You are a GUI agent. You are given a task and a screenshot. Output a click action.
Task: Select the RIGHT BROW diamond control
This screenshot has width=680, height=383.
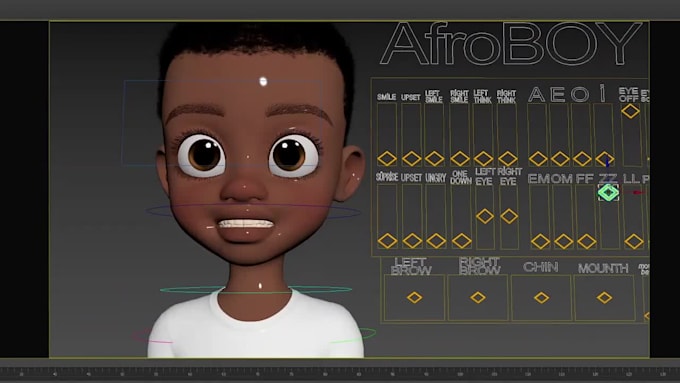click(478, 298)
